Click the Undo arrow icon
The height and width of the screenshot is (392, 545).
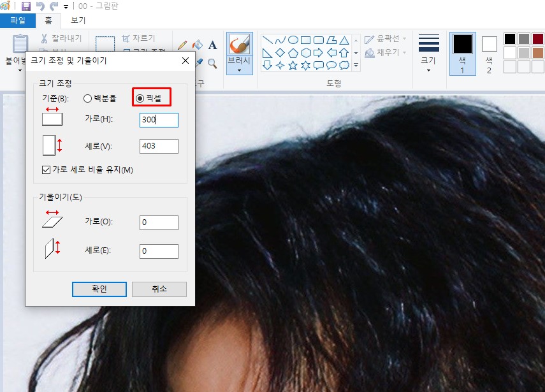click(x=40, y=6)
